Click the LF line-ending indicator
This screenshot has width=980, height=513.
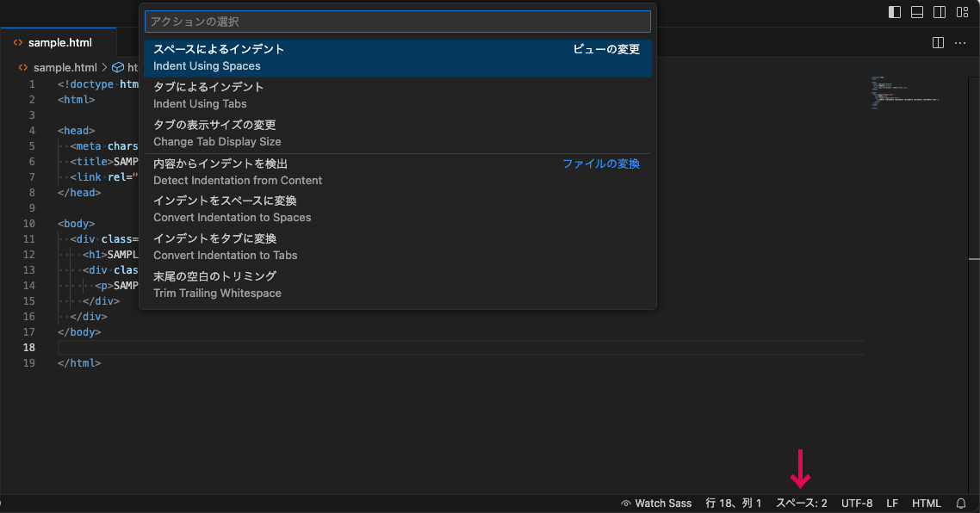[x=892, y=503]
